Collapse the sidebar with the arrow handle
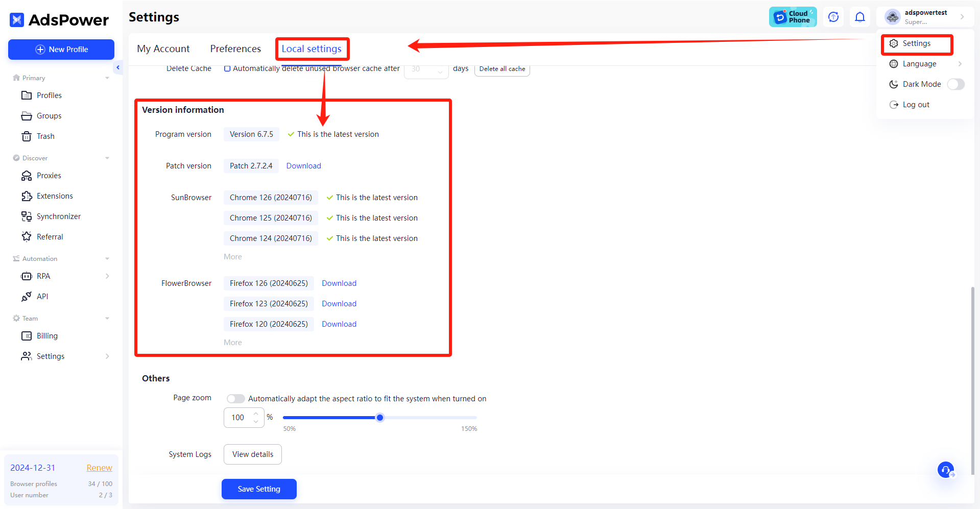The width and height of the screenshot is (980, 509). 118,67
